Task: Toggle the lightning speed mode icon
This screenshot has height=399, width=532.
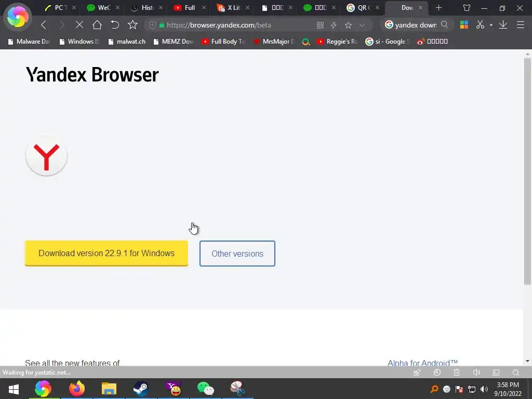Action: 334,25
